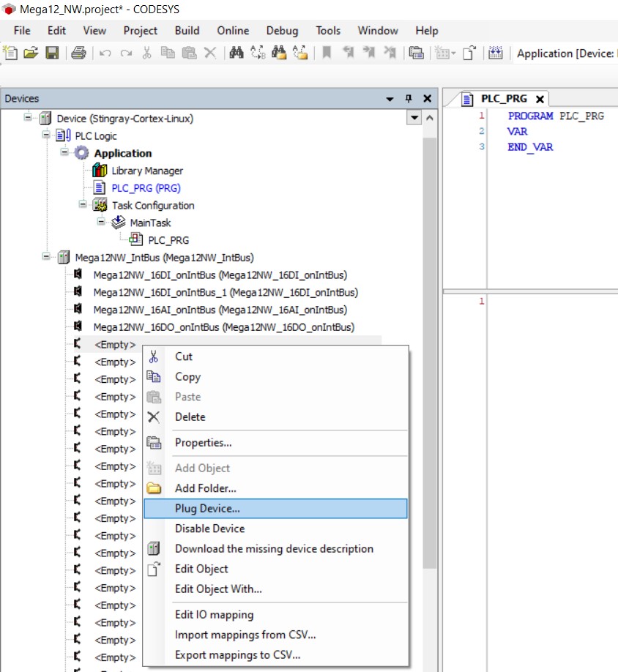
Task: Collapse the Mega12NW_IntBus tree node
Action: (x=47, y=257)
